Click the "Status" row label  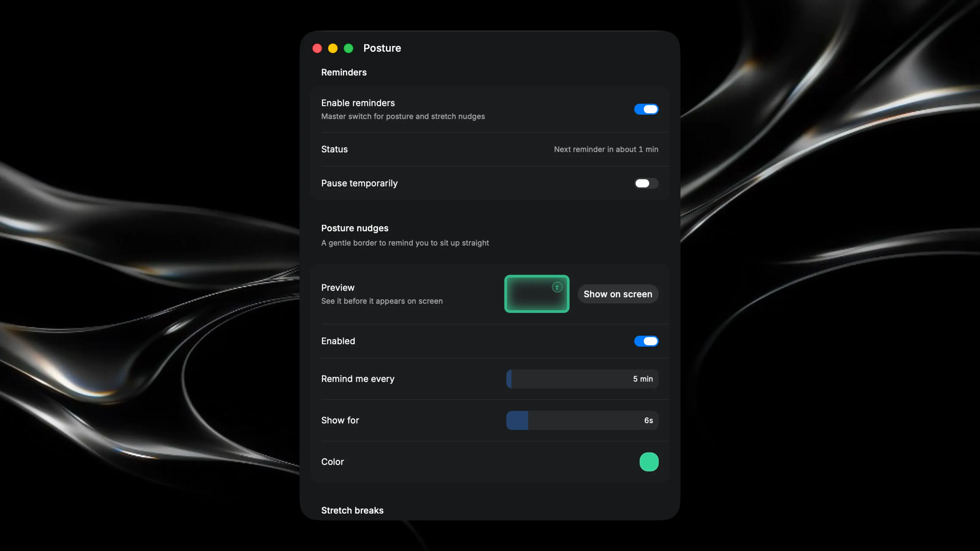coord(334,149)
